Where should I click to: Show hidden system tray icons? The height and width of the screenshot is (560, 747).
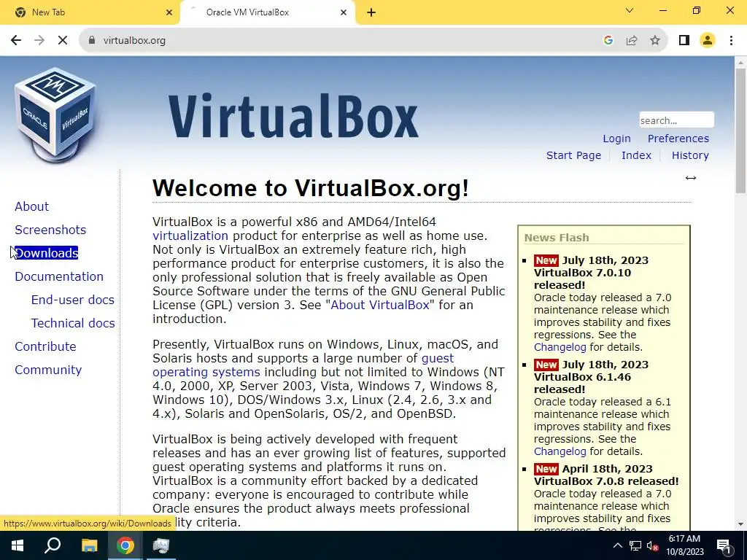[617, 545]
